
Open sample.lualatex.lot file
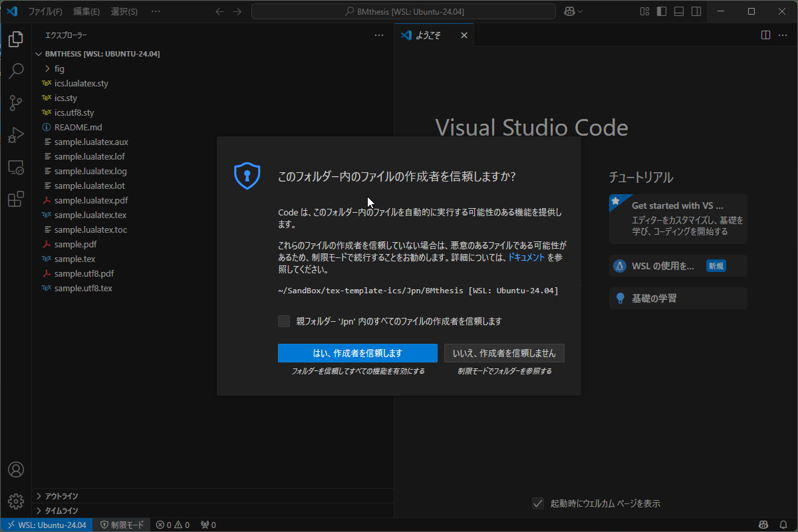[x=213, y=186]
